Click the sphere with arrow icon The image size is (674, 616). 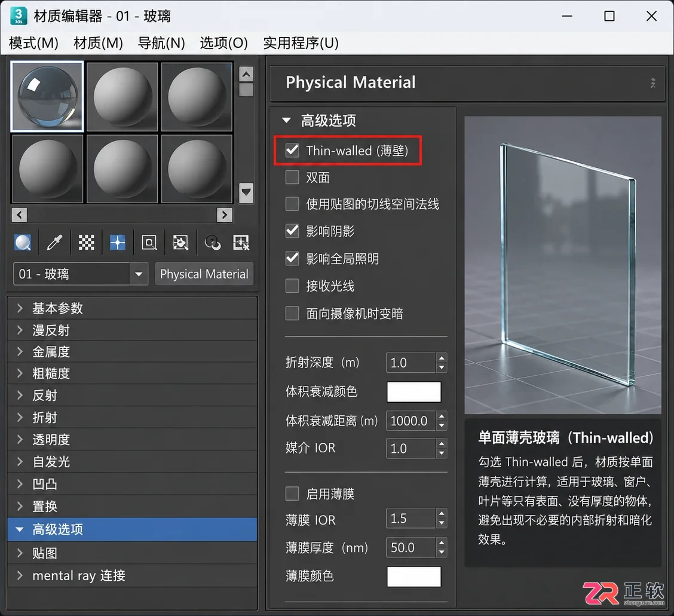(212, 243)
